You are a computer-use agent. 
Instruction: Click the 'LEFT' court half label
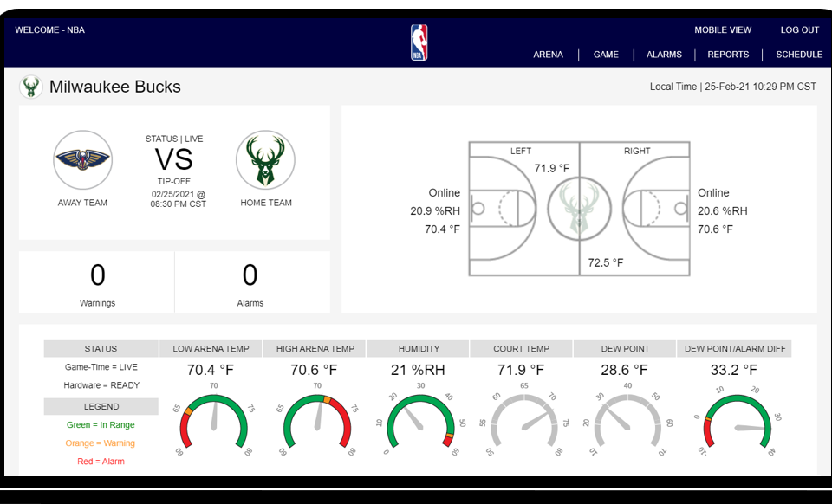[x=521, y=151]
